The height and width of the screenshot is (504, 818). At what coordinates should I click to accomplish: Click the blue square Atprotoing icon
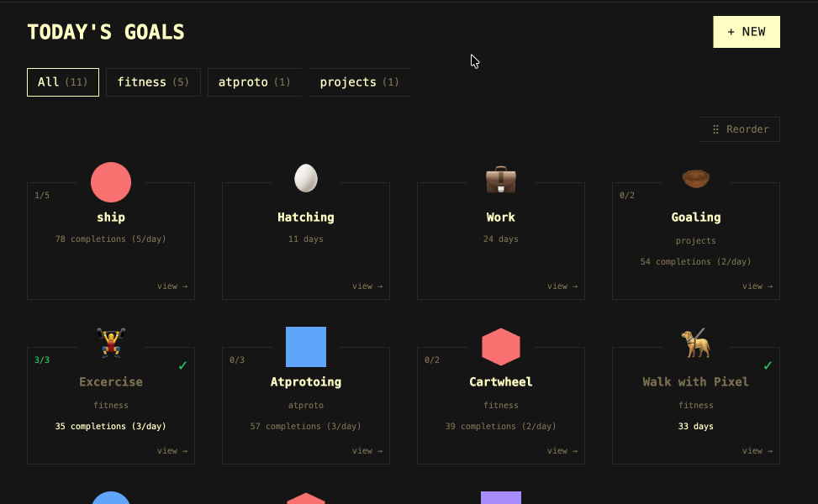click(306, 347)
